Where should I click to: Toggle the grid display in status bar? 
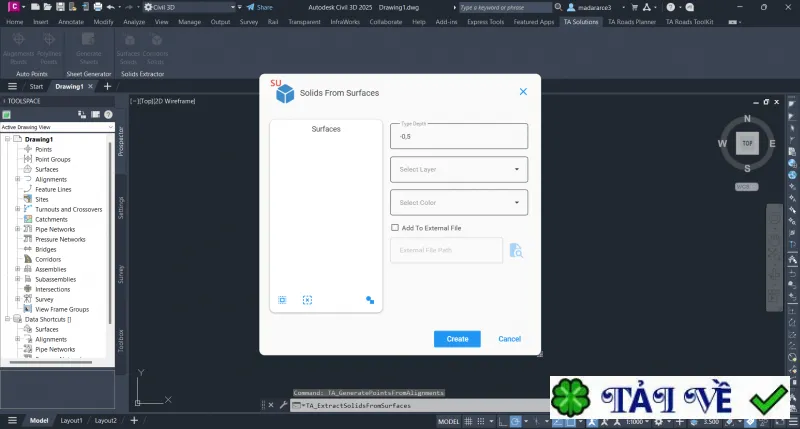468,421
